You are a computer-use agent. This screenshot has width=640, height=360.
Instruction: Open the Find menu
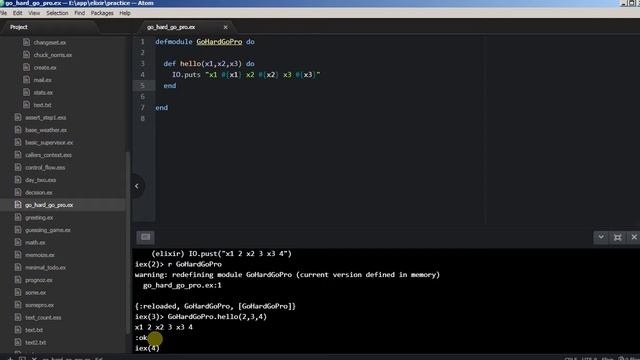click(x=80, y=13)
